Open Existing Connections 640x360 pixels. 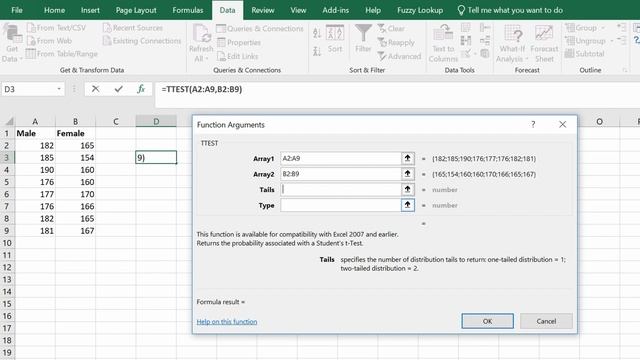(142, 41)
